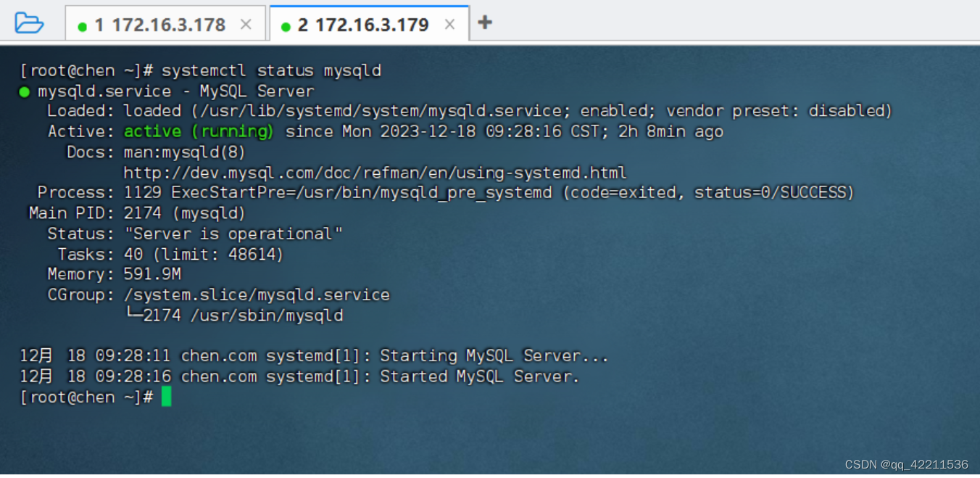Click the green status dot on tab 1

[82, 27]
